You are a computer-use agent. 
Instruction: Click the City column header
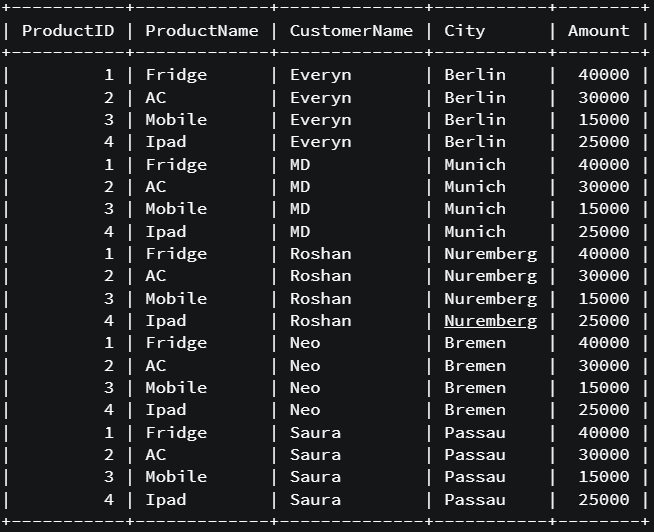(465, 31)
